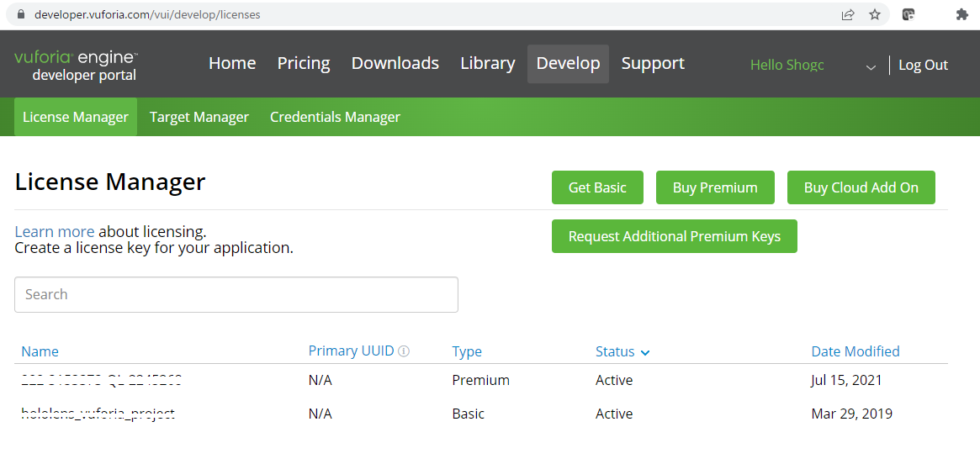Open the Credentials Manager tab
The width and height of the screenshot is (980, 464).
pyautogui.click(x=335, y=117)
